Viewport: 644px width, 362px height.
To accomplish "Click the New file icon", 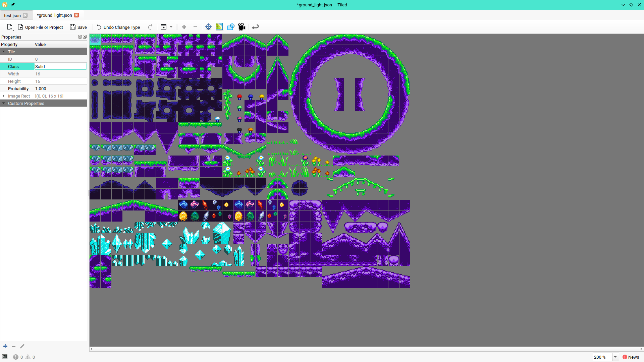I will [x=10, y=27].
